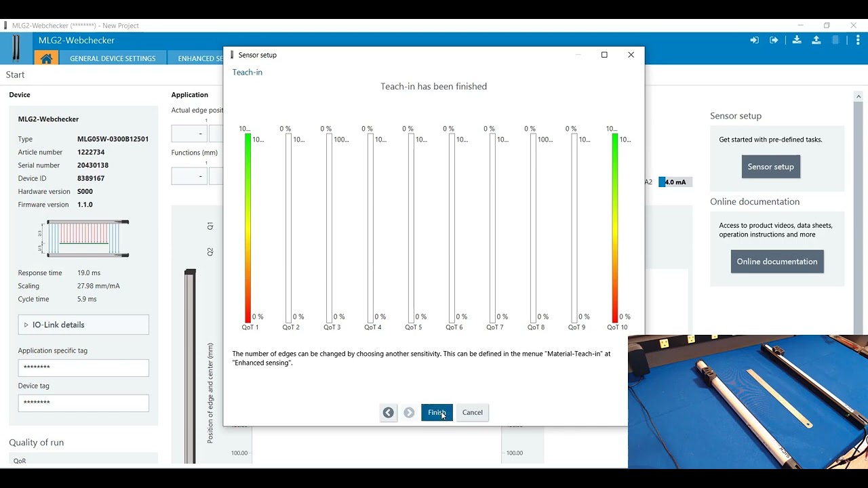
Task: Click the QoT 7 label
Action: tap(495, 327)
